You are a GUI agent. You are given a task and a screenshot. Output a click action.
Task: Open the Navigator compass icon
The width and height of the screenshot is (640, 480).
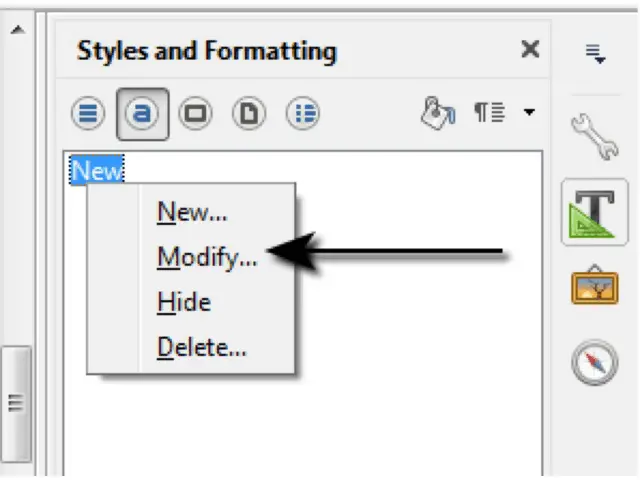596,362
